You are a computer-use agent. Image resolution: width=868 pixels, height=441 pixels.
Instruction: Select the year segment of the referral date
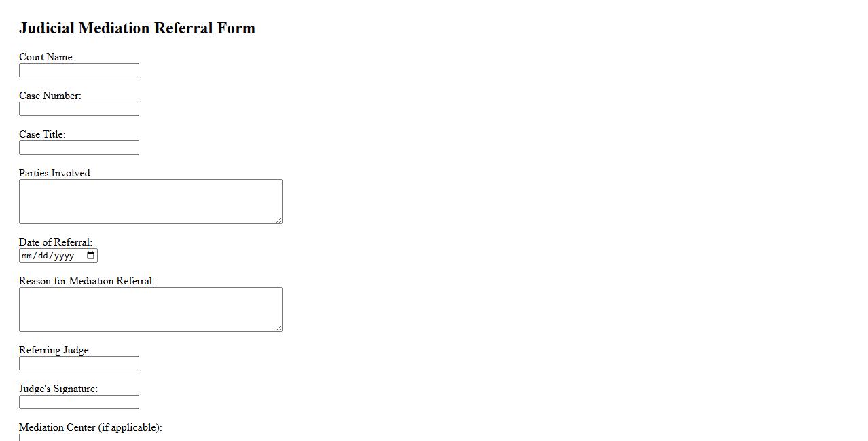pyautogui.click(x=64, y=256)
